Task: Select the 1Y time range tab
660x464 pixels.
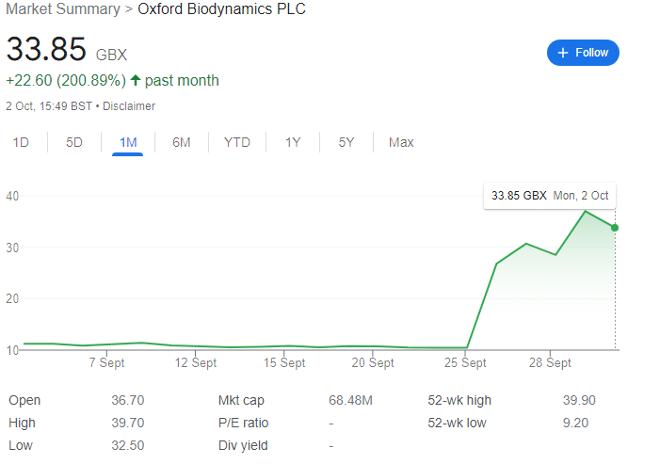Action: [x=293, y=142]
